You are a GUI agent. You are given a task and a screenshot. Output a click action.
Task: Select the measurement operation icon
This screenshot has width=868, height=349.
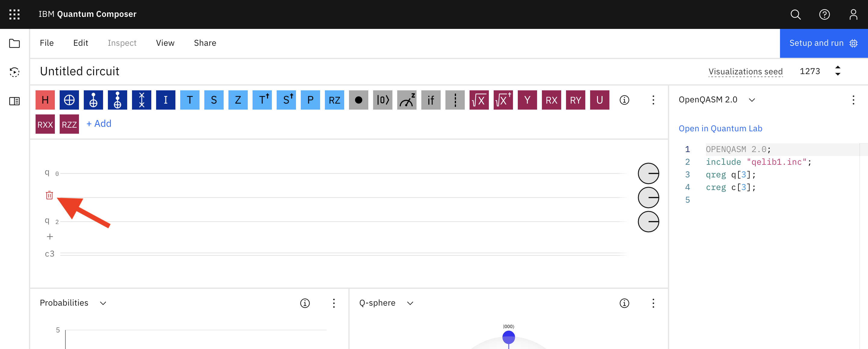tap(407, 100)
